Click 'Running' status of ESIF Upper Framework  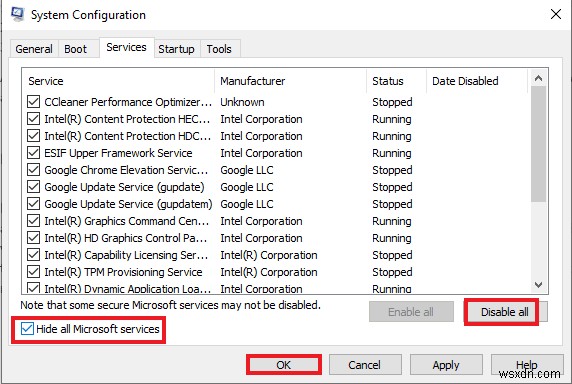point(392,153)
